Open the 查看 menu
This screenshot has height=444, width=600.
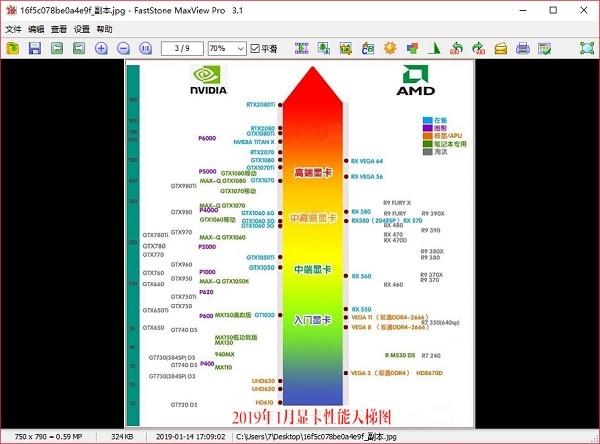click(x=59, y=29)
